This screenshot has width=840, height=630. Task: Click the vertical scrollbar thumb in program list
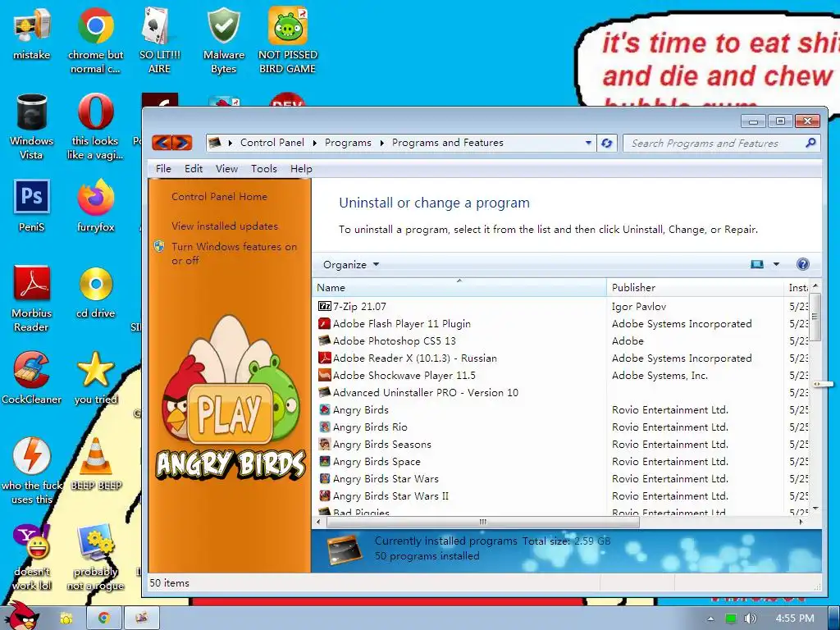point(815,317)
